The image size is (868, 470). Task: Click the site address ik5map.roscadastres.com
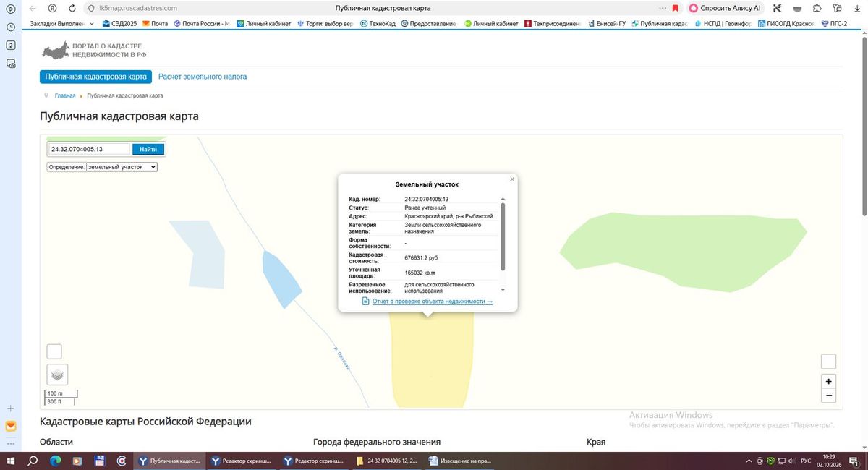pyautogui.click(x=137, y=8)
